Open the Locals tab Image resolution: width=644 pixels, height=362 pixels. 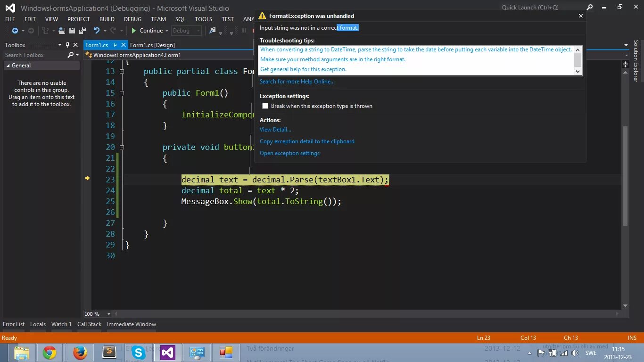point(38,324)
